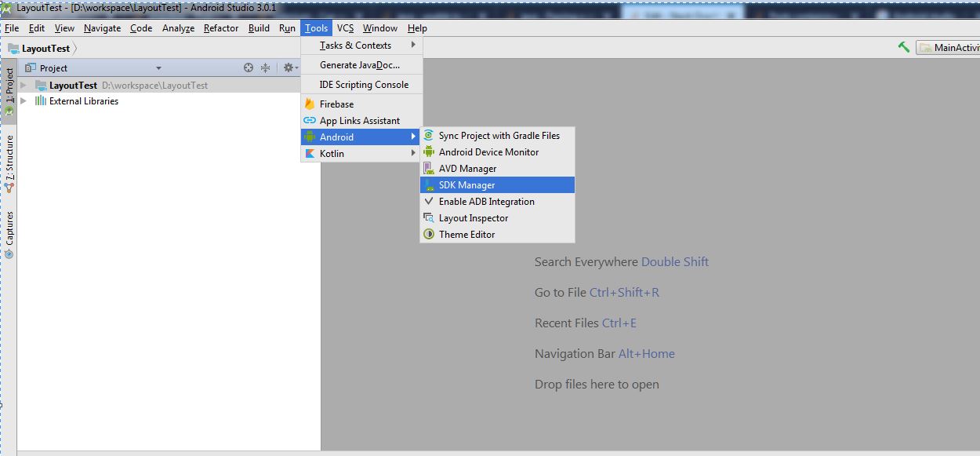Click the AVD Manager icon
980x456 pixels.
coord(428,169)
